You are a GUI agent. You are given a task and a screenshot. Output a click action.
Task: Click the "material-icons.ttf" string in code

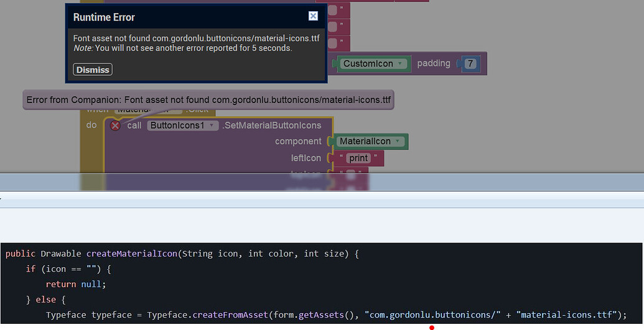click(567, 314)
